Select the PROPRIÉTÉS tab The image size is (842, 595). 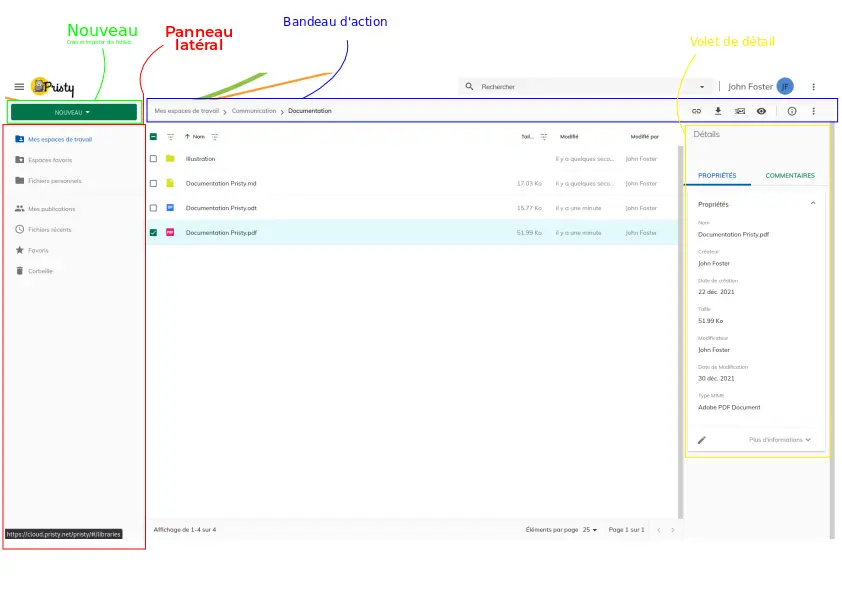[717, 175]
